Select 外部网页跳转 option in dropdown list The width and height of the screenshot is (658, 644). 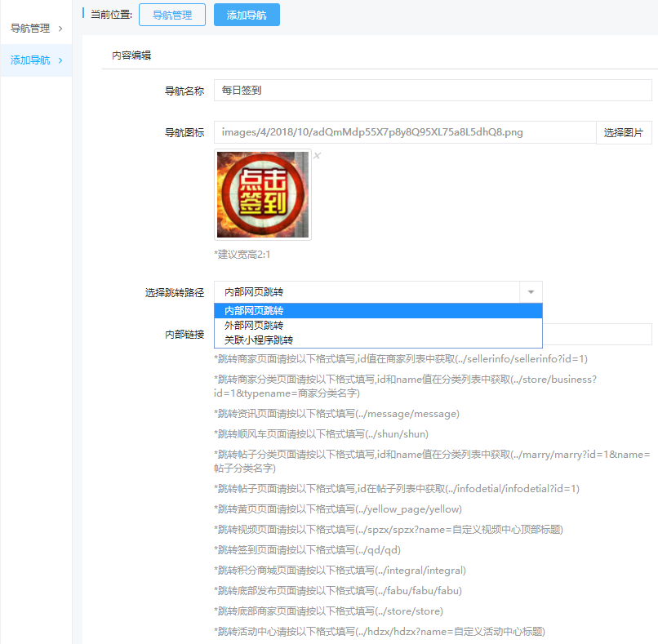tap(378, 325)
